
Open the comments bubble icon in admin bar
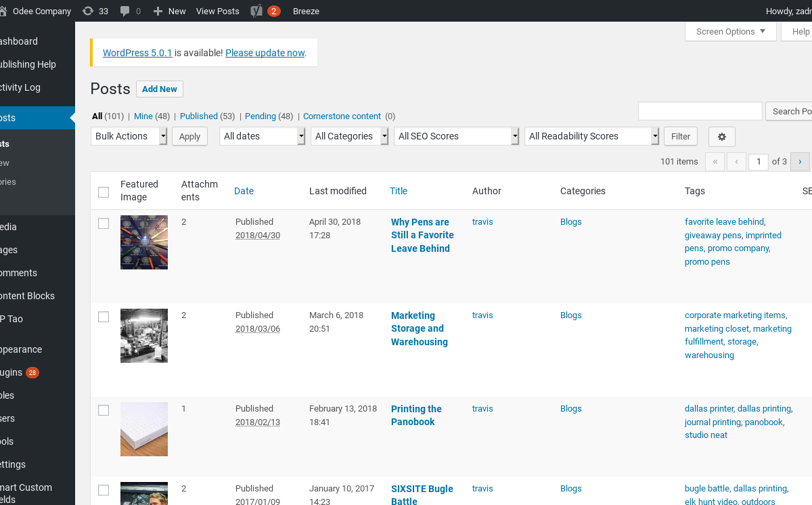pyautogui.click(x=125, y=11)
